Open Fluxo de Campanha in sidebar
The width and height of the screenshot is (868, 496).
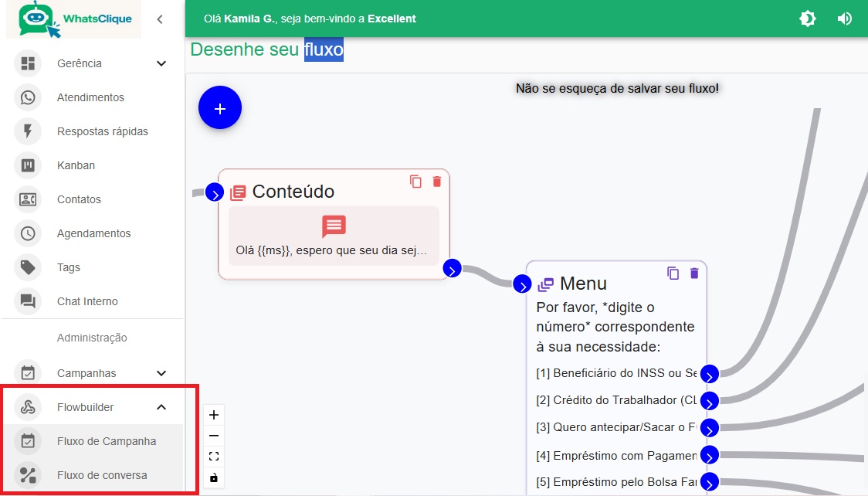click(107, 441)
